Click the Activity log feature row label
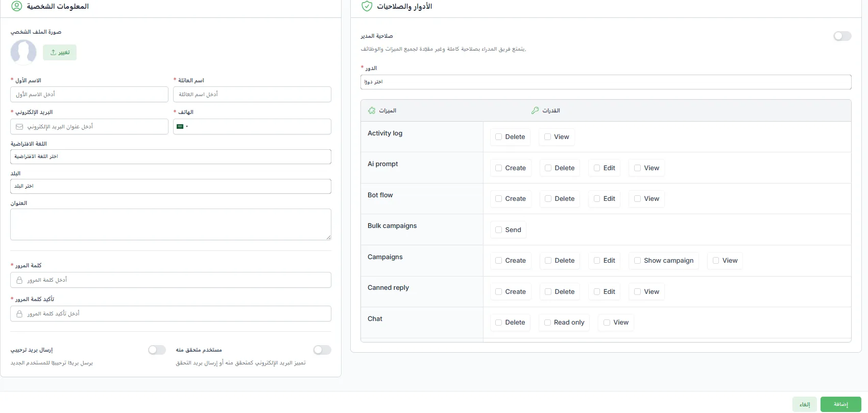Image resolution: width=868 pixels, height=413 pixels. (385, 133)
